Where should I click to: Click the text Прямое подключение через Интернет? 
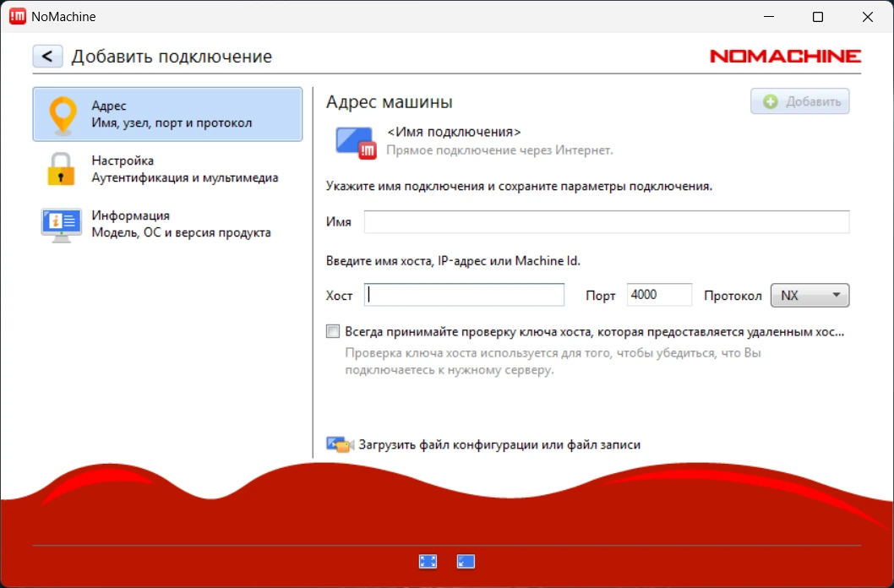tap(499, 150)
